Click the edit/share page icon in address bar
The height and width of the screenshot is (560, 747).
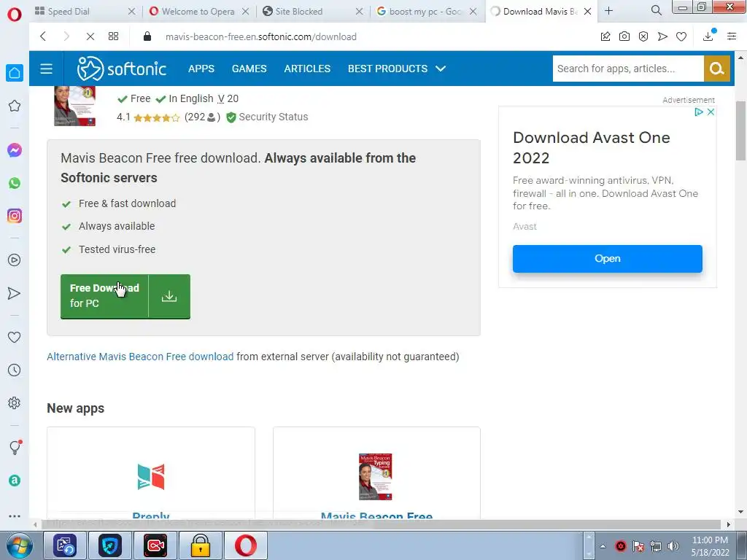(x=605, y=36)
